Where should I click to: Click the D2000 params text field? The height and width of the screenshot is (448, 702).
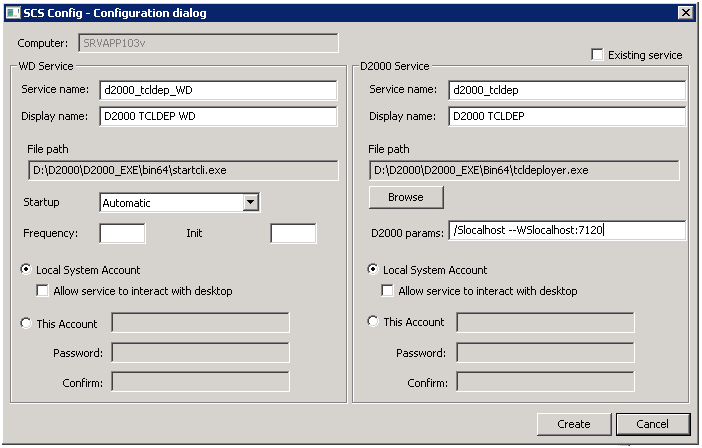pyautogui.click(x=567, y=231)
